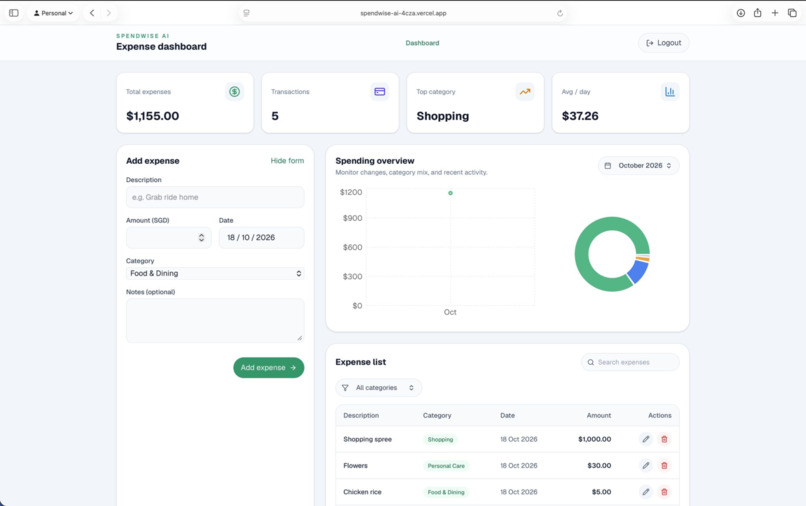
Task: Open the browser downloads icon
Action: pyautogui.click(x=741, y=13)
